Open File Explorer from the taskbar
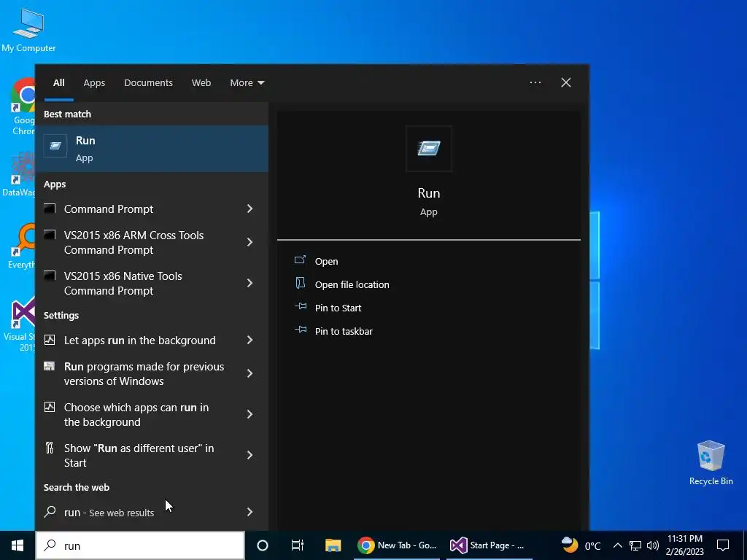 pos(333,545)
